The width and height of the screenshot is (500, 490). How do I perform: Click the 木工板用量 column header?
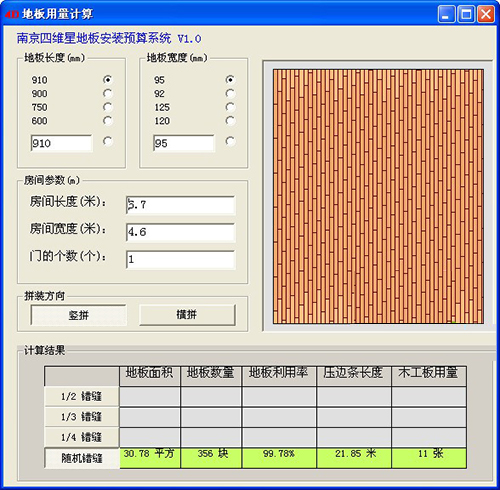pos(429,376)
